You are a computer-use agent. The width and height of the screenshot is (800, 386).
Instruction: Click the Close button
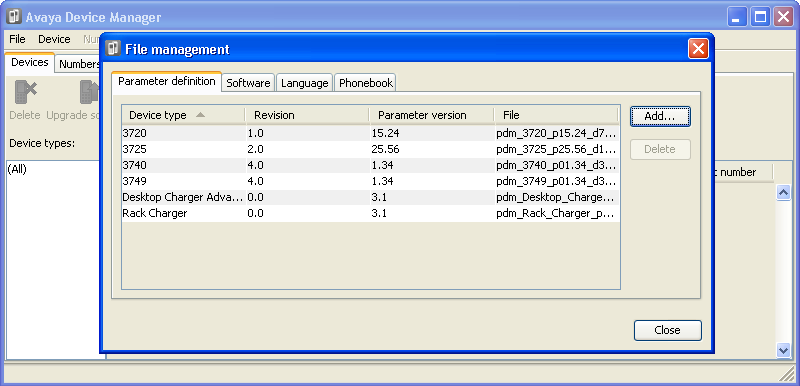click(667, 330)
